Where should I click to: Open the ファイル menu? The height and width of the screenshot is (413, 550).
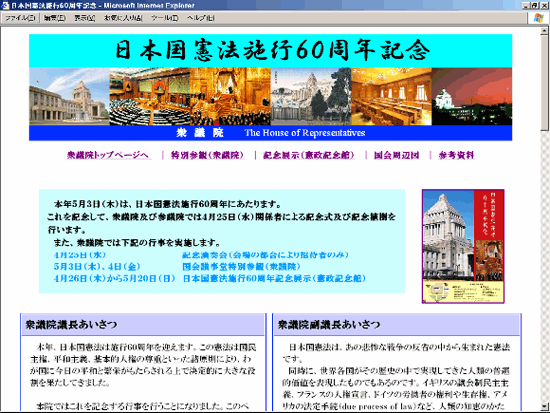(20, 18)
